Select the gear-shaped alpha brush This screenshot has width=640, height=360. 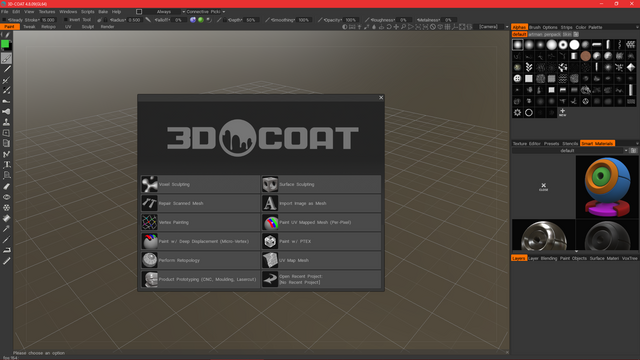[x=518, y=113]
